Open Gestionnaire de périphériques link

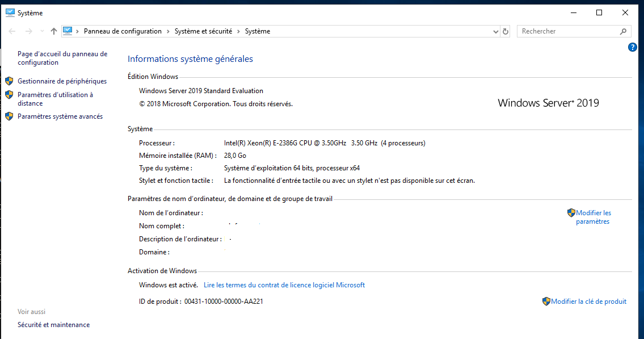coord(62,81)
